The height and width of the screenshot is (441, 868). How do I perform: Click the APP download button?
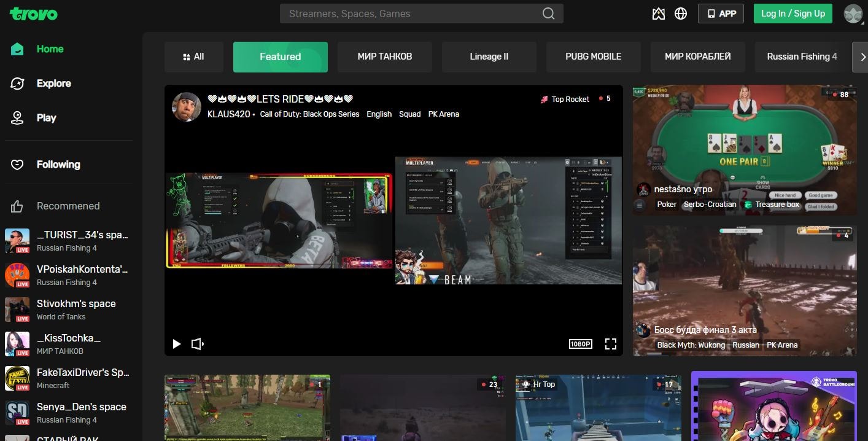click(x=721, y=14)
